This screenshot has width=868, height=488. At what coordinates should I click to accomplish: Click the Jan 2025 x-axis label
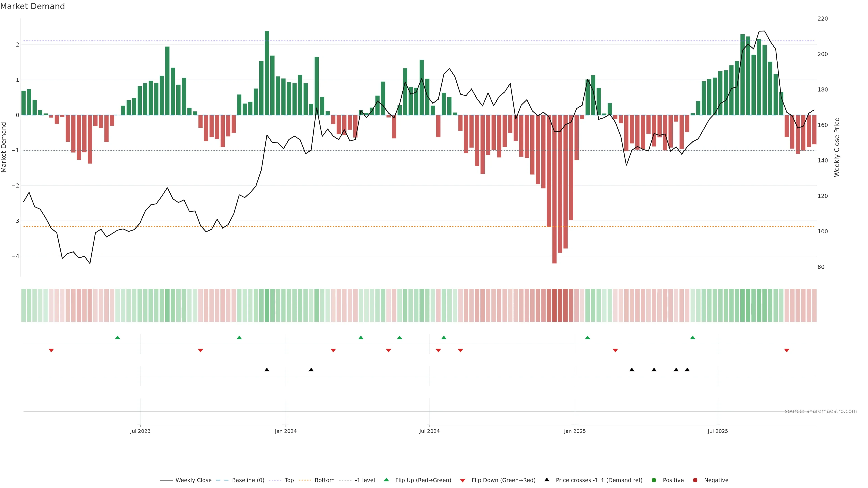tap(575, 431)
